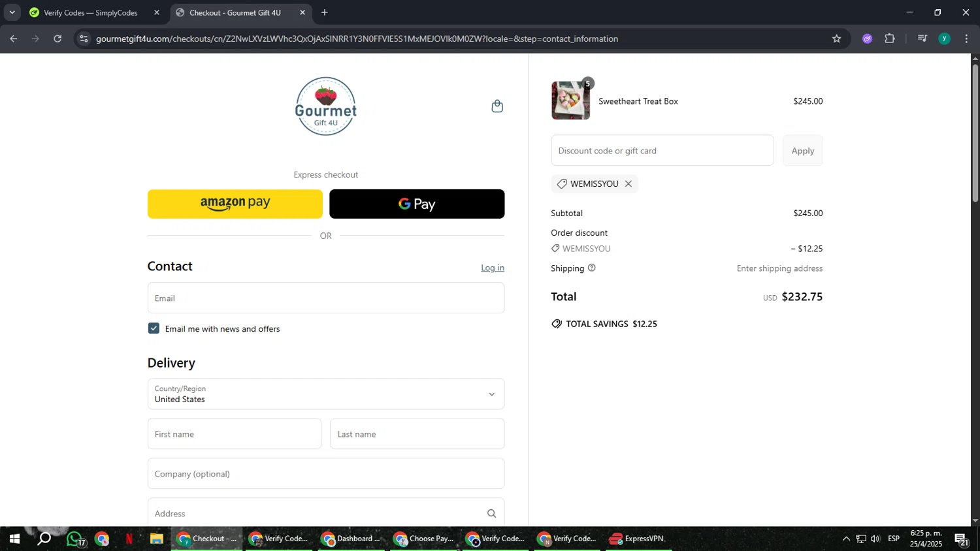The width and height of the screenshot is (980, 551).
Task: Open the pinned Chrome taskbar icon
Action: [102, 539]
